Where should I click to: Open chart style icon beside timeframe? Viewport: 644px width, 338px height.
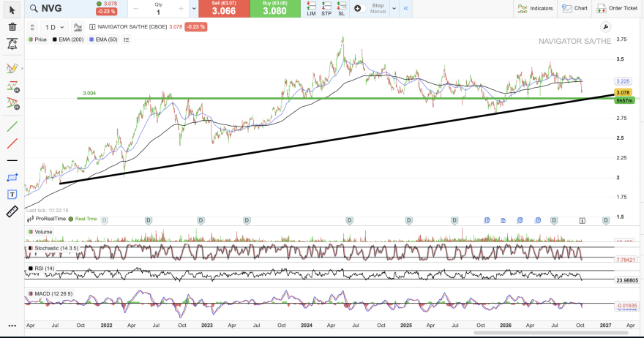pyautogui.click(x=78, y=28)
